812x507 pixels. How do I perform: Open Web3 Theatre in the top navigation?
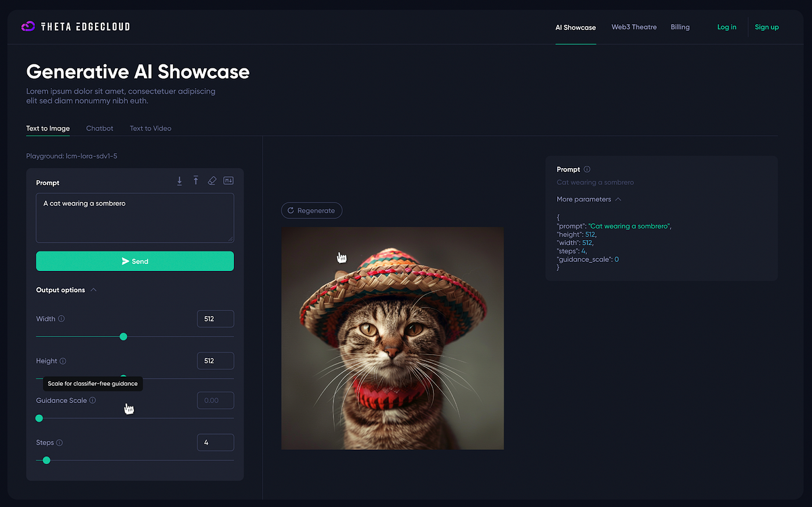[x=634, y=27]
